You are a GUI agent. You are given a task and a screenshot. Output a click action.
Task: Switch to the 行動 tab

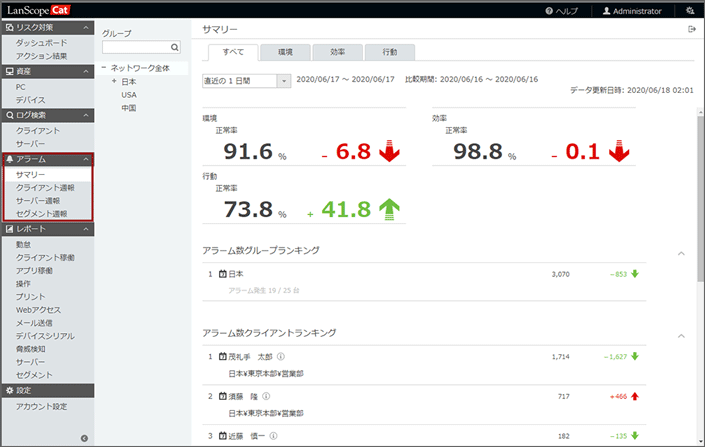(x=388, y=52)
